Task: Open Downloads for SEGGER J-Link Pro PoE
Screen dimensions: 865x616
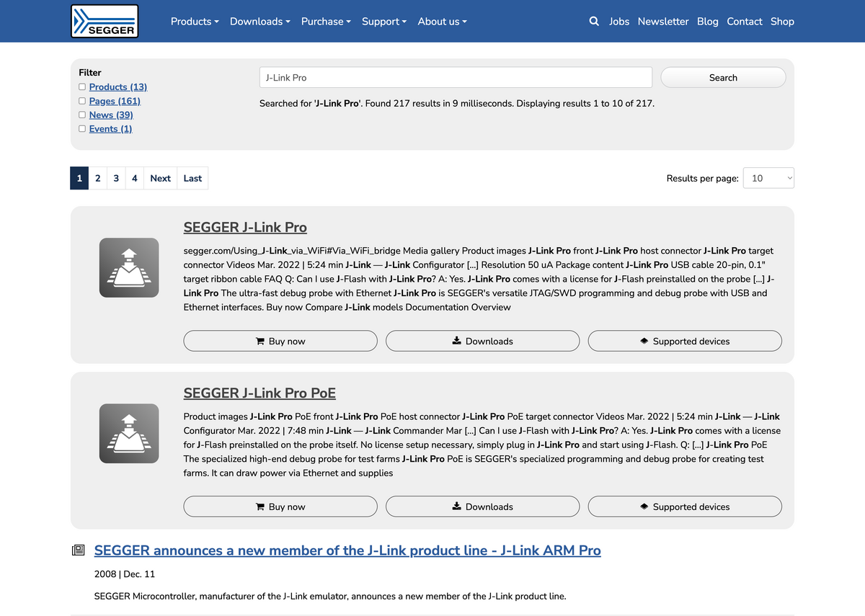Action: [x=482, y=506]
